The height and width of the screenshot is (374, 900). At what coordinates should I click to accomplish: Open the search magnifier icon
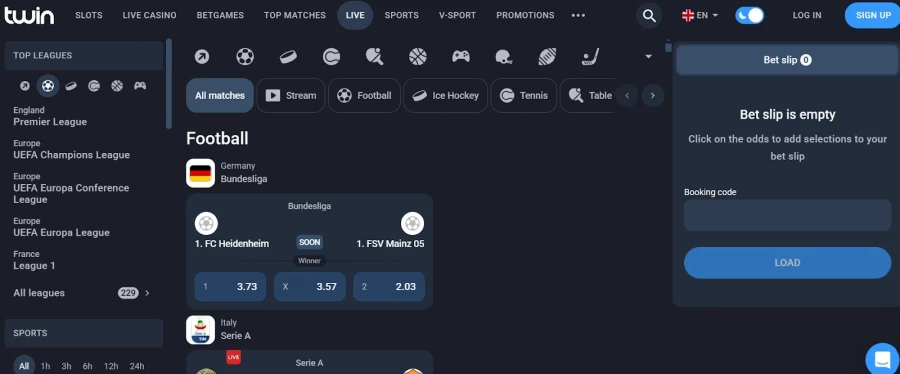(x=649, y=15)
